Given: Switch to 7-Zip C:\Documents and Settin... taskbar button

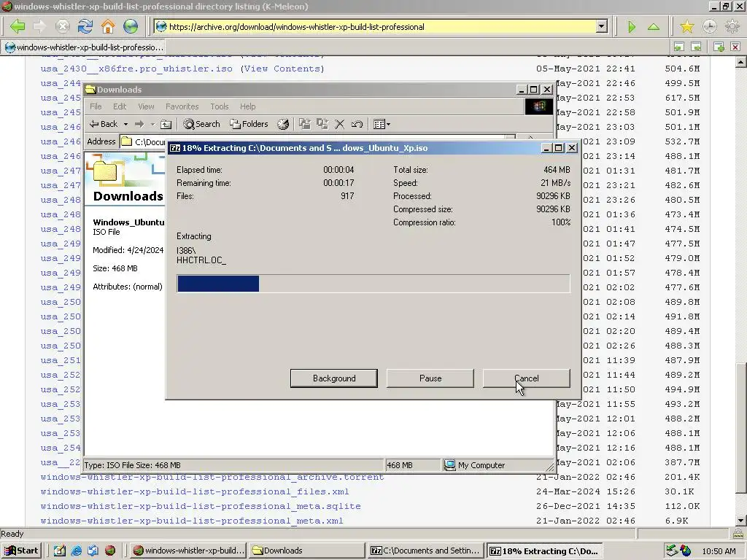Looking at the screenshot, I should pyautogui.click(x=427, y=551).
